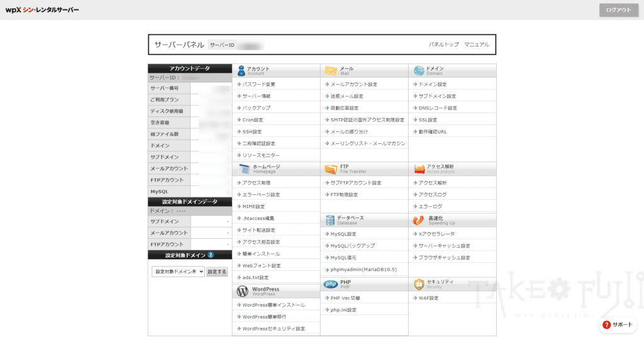Open サーバーキャッシュ設定
Viewport: 644px width, 340px height.
pos(444,246)
